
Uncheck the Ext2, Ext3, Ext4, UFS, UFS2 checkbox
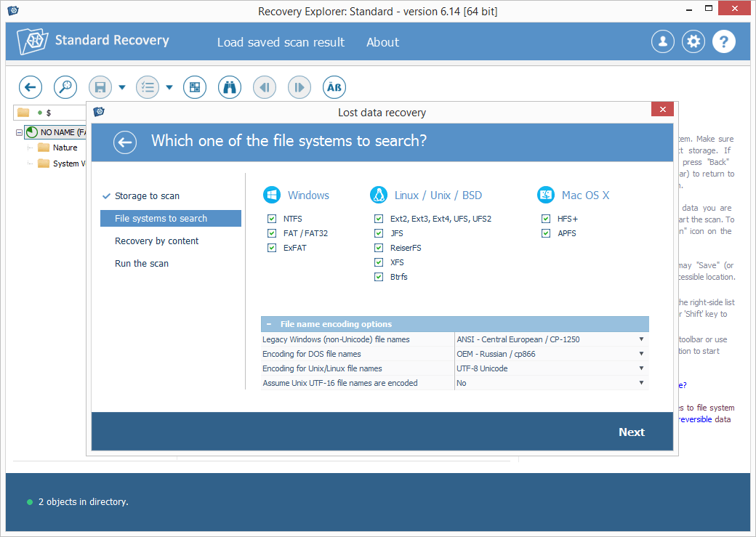pyautogui.click(x=379, y=219)
